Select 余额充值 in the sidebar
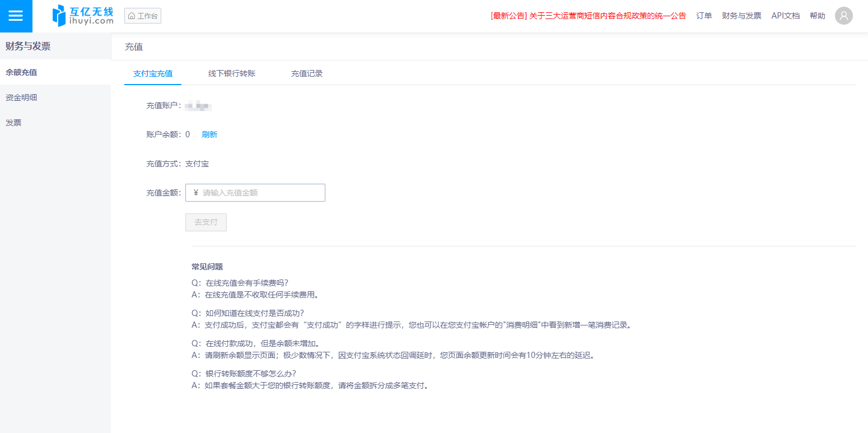 pyautogui.click(x=21, y=72)
